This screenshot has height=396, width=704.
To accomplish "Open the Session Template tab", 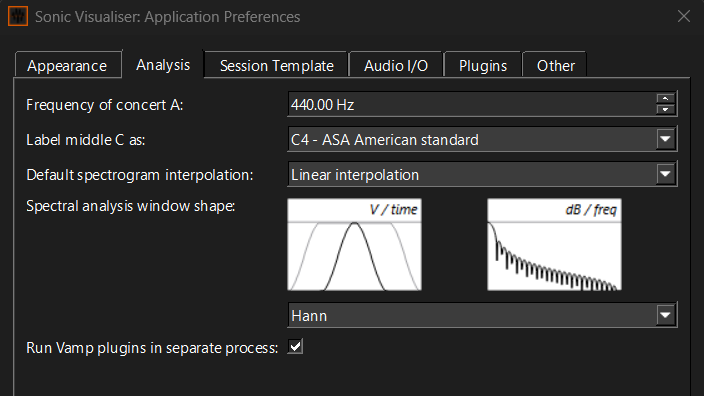I will [276, 66].
